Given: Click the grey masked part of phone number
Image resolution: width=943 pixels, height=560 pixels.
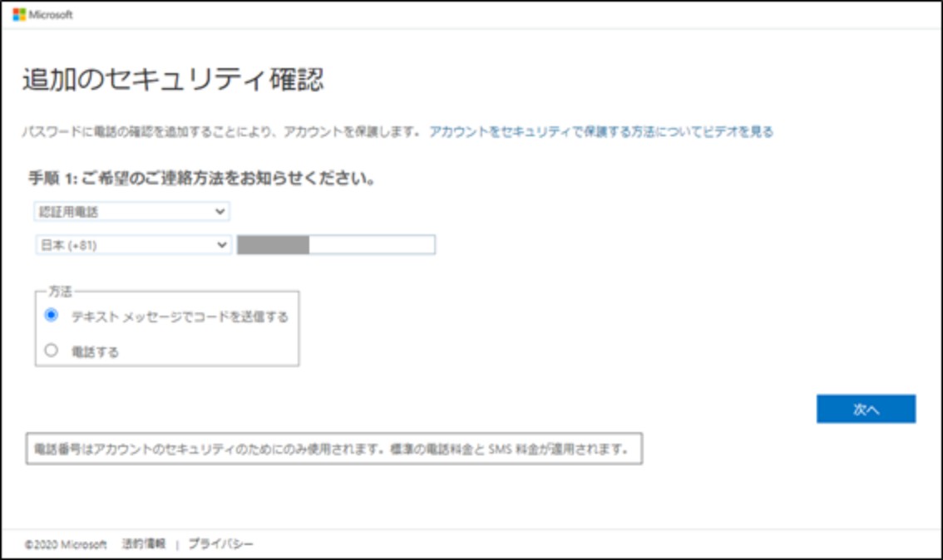Looking at the screenshot, I should click(274, 244).
